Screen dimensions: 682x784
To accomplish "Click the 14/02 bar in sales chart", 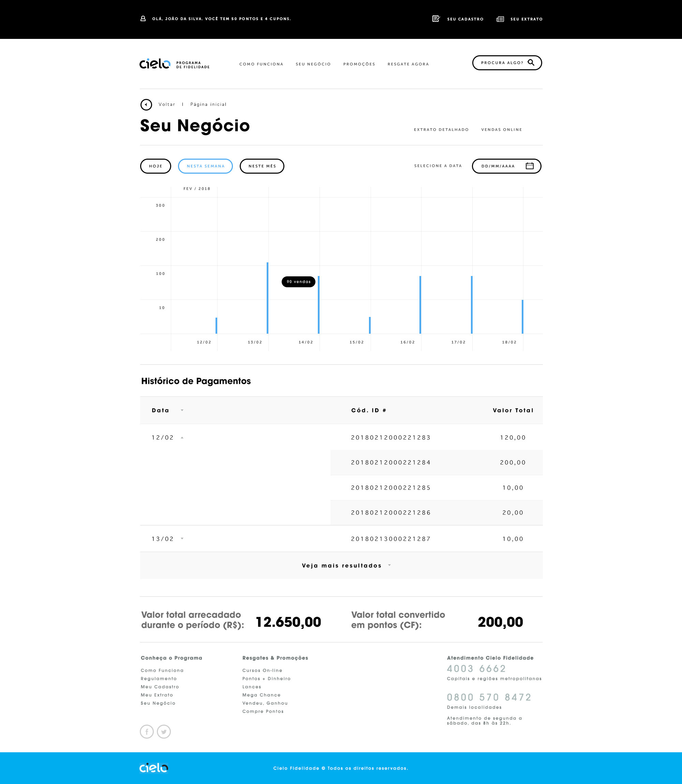I will [318, 305].
